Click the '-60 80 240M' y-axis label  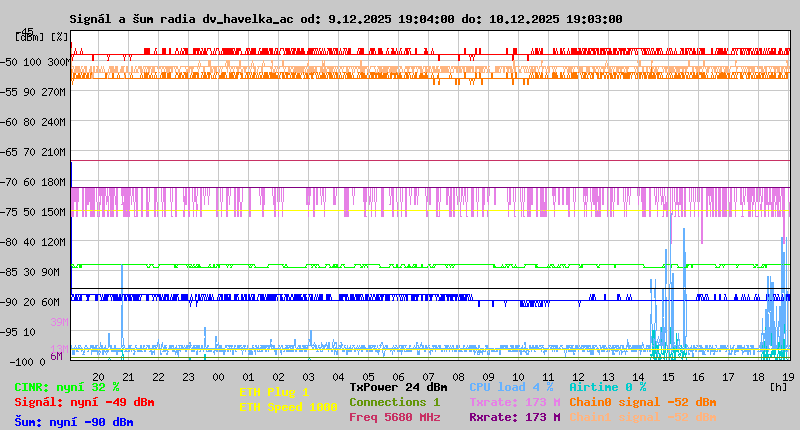(33, 122)
